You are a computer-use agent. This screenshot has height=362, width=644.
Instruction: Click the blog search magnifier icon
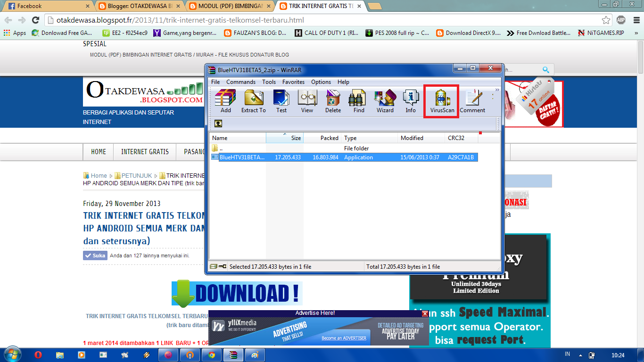point(546,70)
